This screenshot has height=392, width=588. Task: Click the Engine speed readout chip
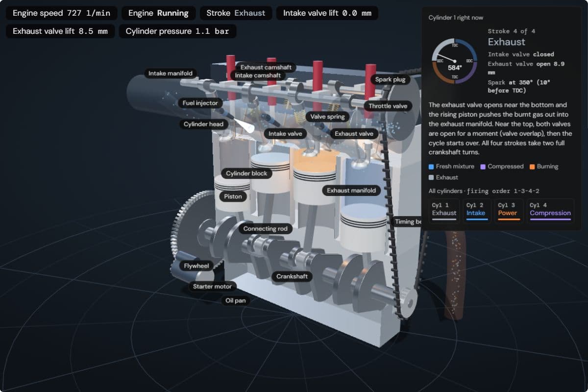61,13
